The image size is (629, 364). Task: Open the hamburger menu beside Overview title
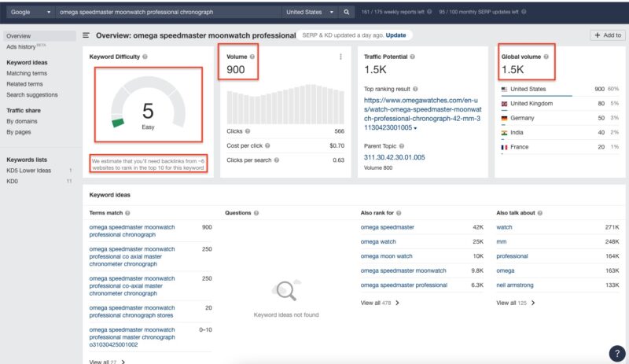tap(86, 35)
